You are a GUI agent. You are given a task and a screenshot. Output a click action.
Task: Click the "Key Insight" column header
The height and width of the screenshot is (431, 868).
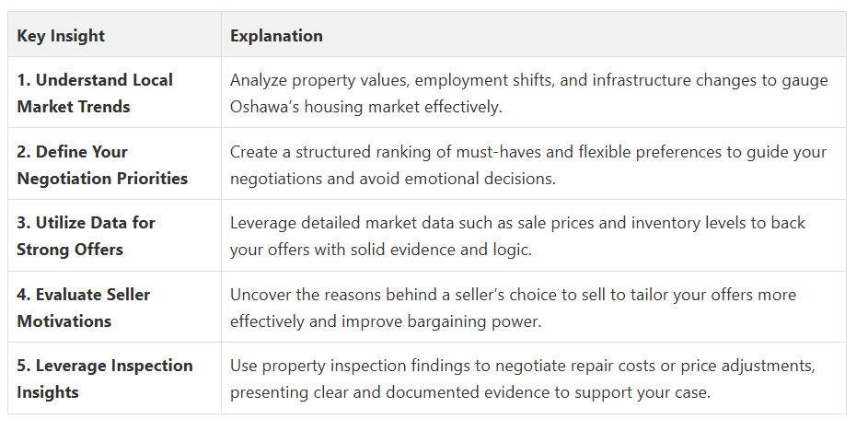coord(61,36)
